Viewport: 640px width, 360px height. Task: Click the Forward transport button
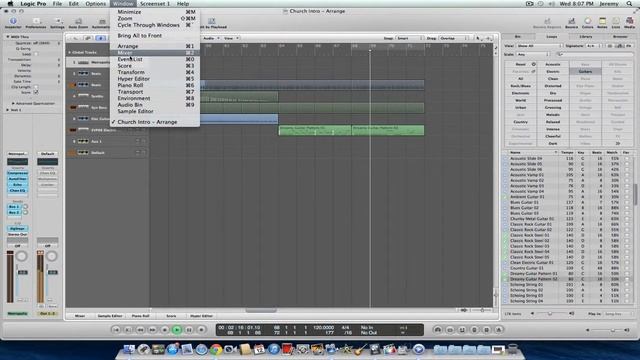153,329
